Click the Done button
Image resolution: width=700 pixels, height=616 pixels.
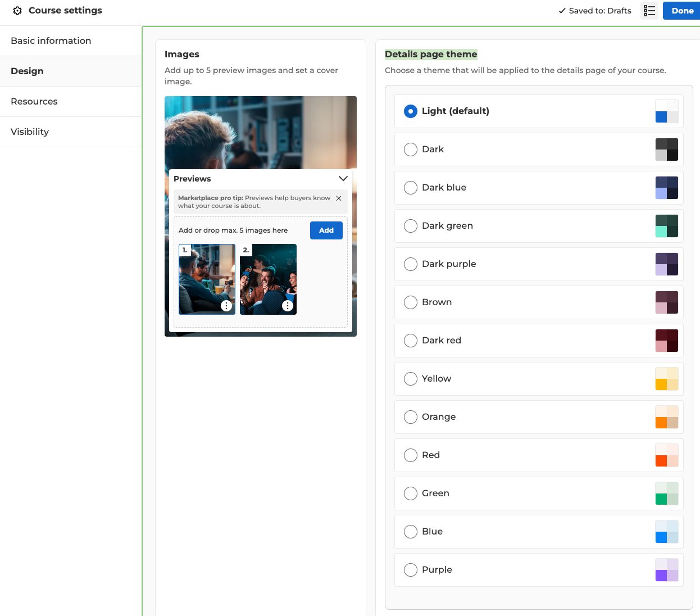(682, 11)
